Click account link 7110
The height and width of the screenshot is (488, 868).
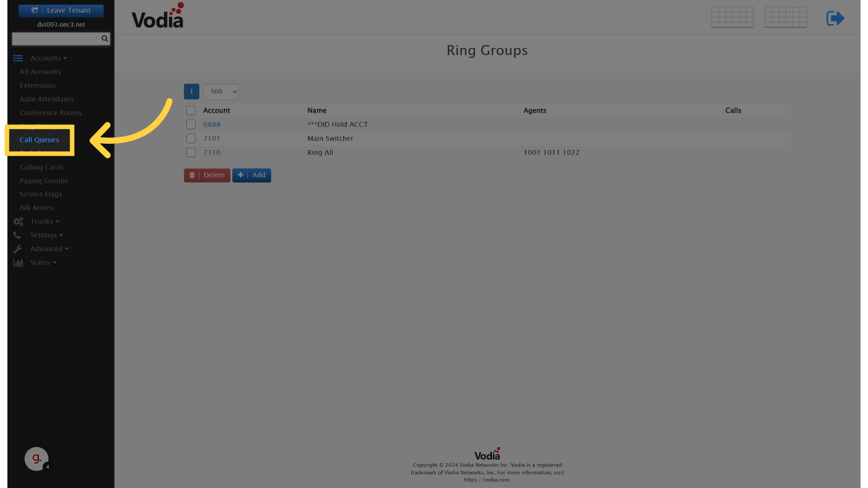(x=212, y=152)
